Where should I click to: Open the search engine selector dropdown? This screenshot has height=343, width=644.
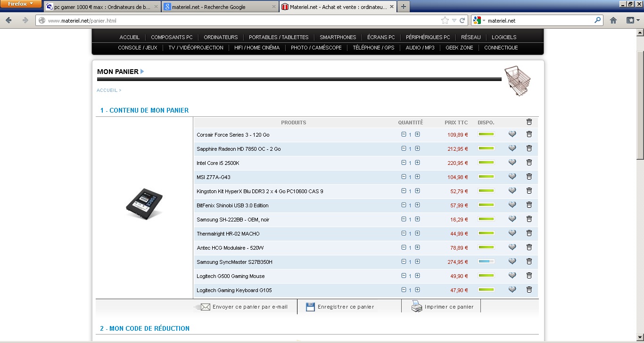coord(479,21)
